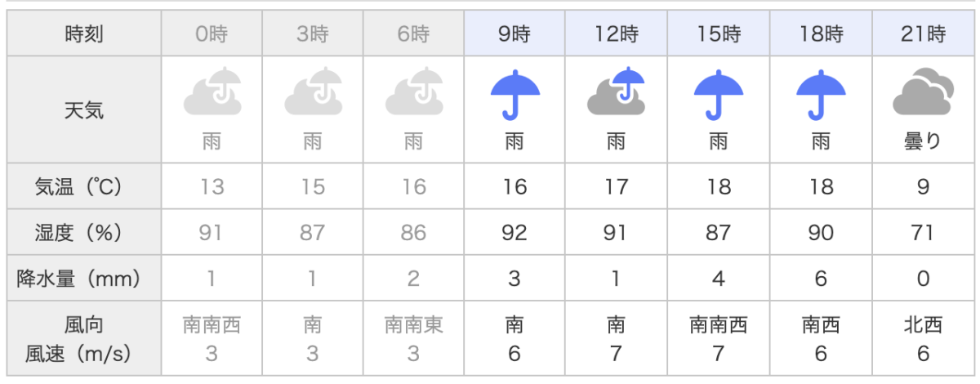Click the 時刻 row header cell
Viewport: 980px width, 384px height.
click(x=85, y=34)
